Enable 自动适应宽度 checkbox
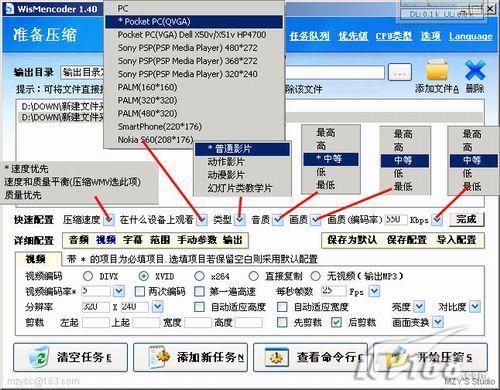 [282, 307]
